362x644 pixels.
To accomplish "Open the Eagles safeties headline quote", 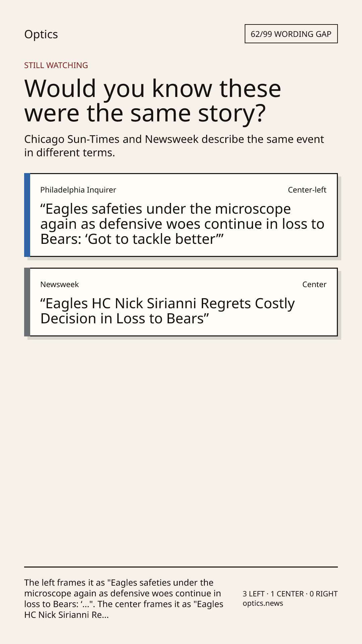I will point(182,224).
